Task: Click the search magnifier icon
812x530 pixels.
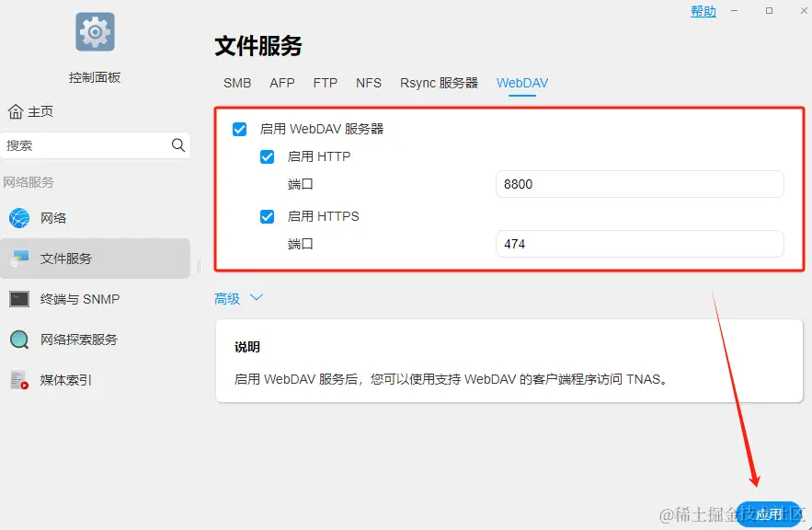Action: [178, 145]
